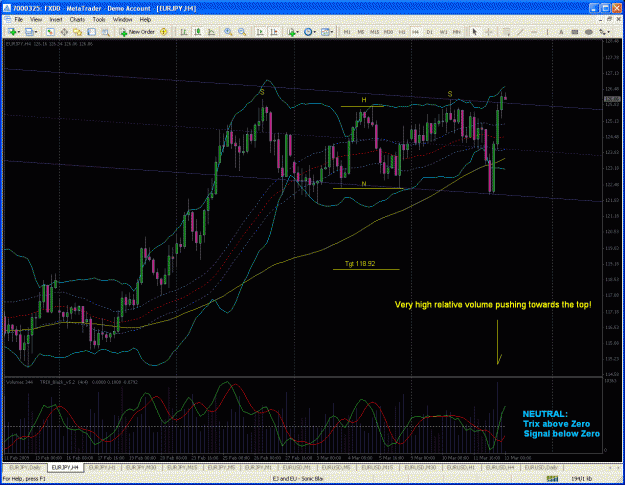Screen dimensions: 625x485
Task: Open the Strategy Tester
Action: 105,32
